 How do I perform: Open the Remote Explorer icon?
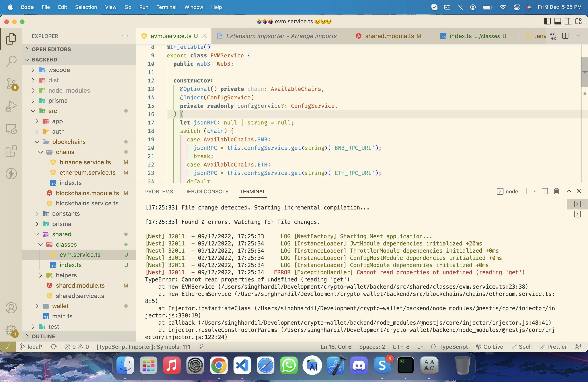coord(11,129)
